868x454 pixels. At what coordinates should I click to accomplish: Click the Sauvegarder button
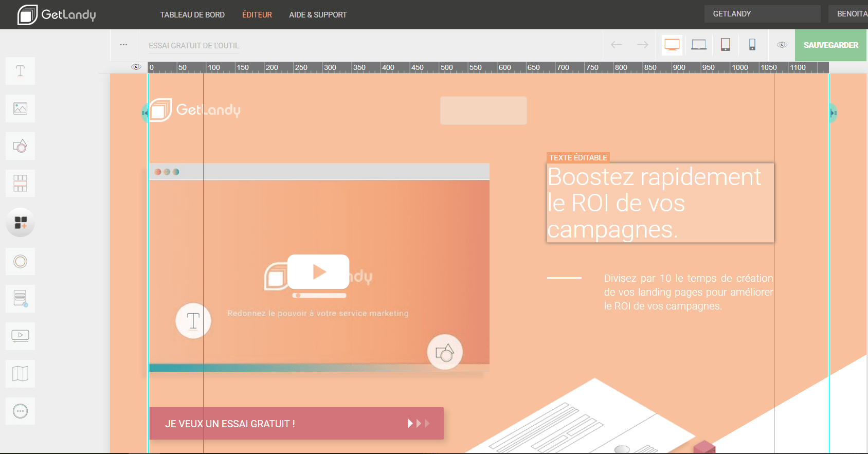coord(830,45)
